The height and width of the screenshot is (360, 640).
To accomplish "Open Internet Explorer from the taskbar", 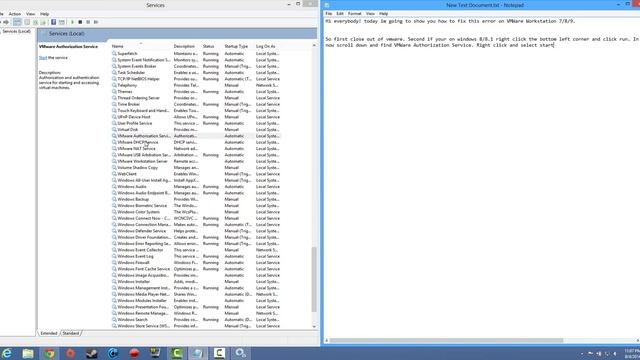I will pos(7,353).
